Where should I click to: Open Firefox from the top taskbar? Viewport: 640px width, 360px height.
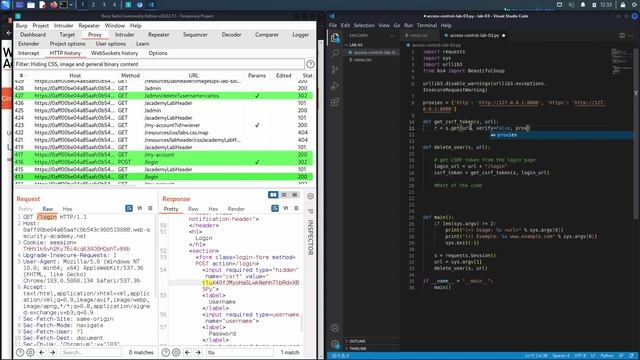tap(53, 5)
